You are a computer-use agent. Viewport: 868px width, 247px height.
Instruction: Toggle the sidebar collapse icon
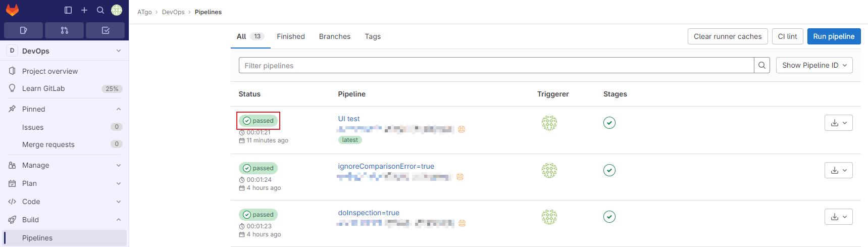pyautogui.click(x=68, y=10)
